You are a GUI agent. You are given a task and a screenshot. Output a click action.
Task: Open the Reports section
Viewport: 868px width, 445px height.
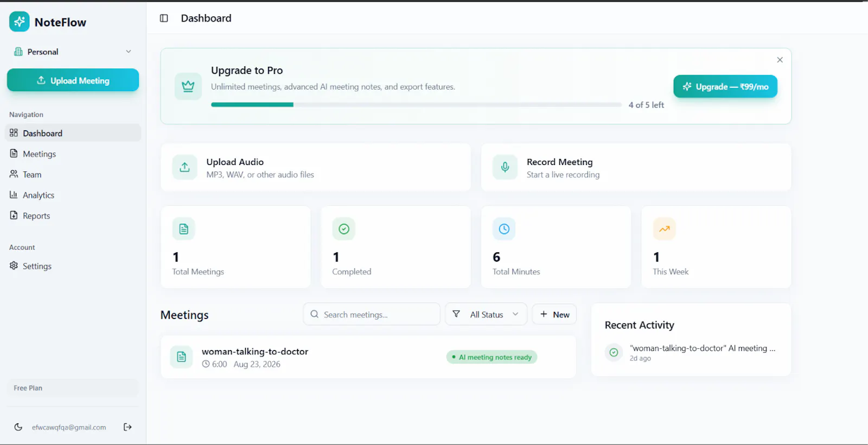point(73,215)
